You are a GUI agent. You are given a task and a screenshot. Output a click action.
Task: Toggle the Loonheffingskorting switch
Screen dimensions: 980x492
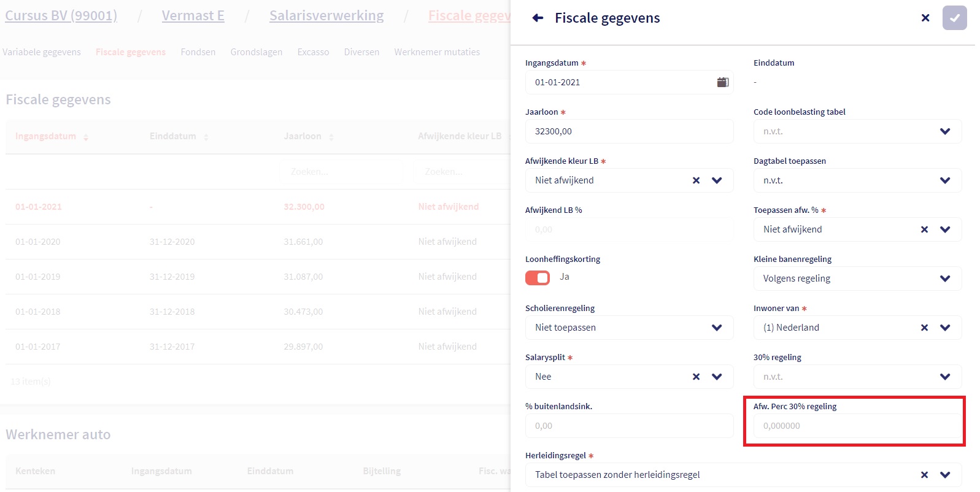(538, 278)
